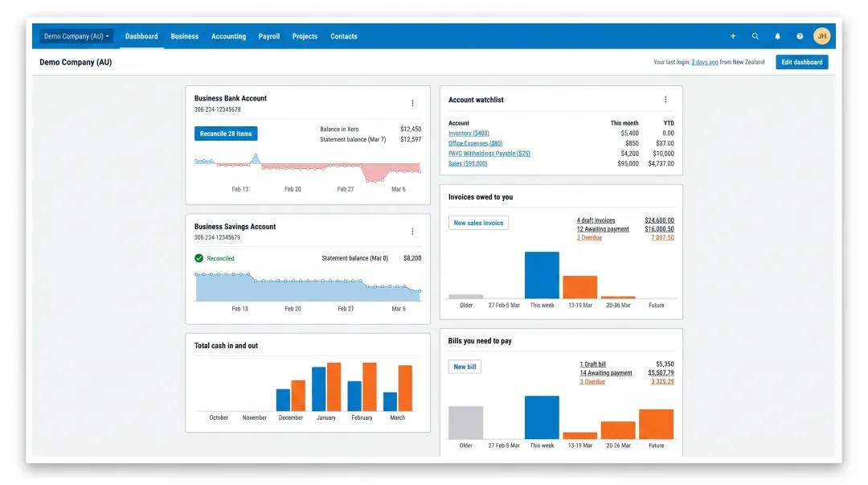This screenshot has width=868, height=485.
Task: Click the 'Total cash in and out' heading
Action: (226, 345)
